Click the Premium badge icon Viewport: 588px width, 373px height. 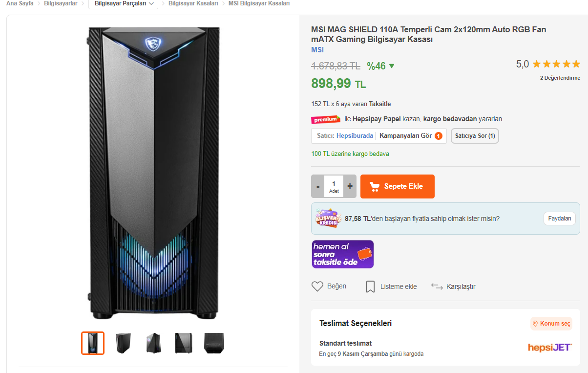326,119
